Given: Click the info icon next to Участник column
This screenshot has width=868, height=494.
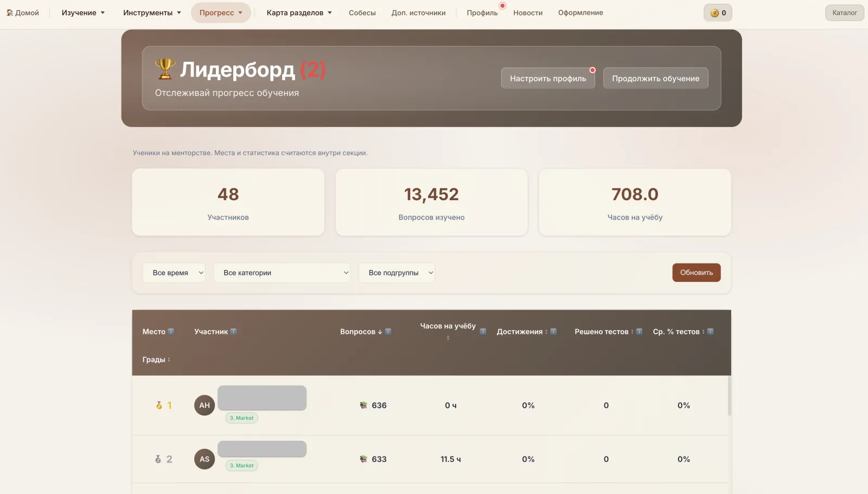Looking at the screenshot, I should pos(233,331).
